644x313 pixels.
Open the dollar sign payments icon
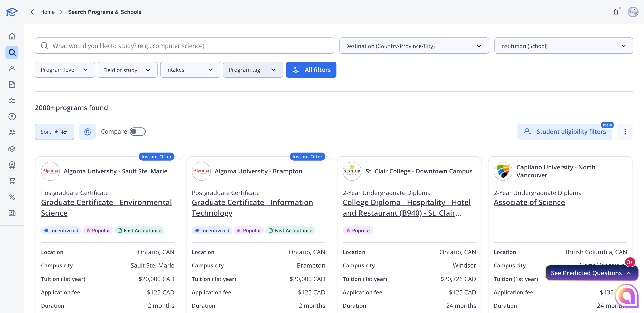click(12, 117)
